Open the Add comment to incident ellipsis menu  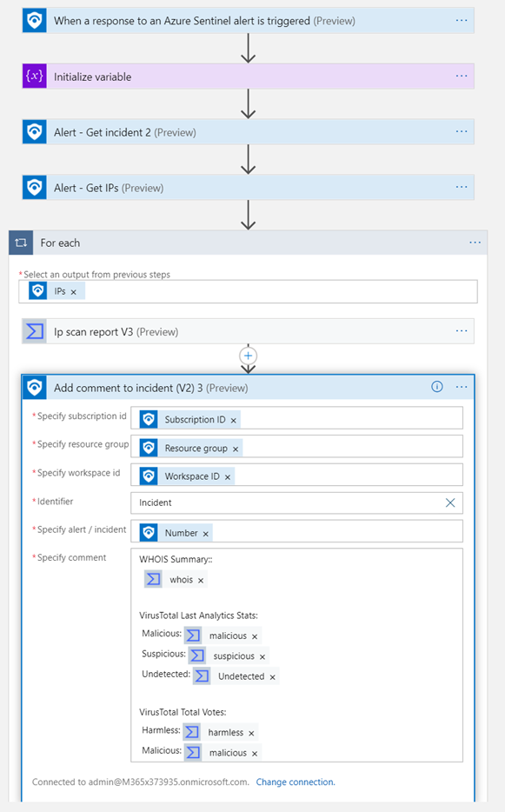point(462,387)
